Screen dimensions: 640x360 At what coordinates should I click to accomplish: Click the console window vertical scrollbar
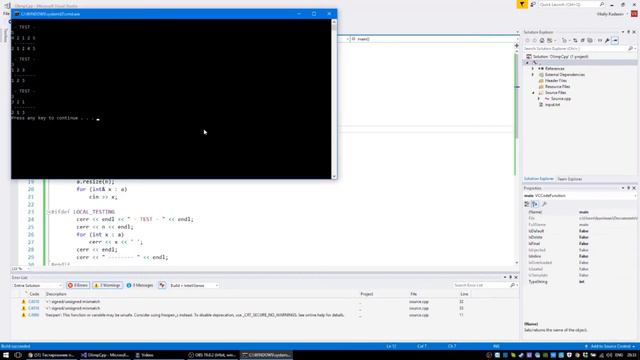pyautogui.click(x=334, y=99)
